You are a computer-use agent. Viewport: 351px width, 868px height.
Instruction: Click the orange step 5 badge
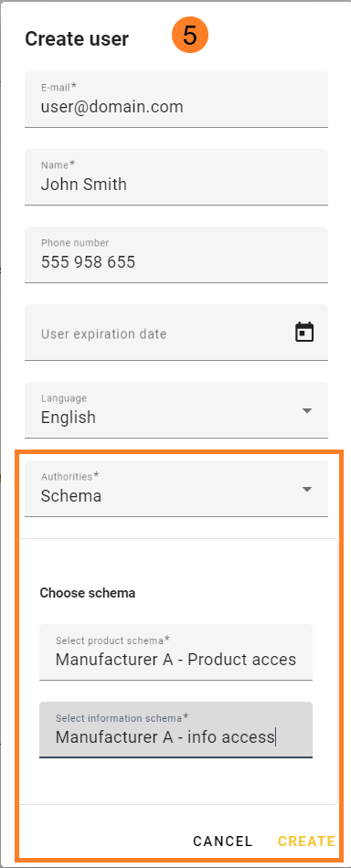pos(190,36)
